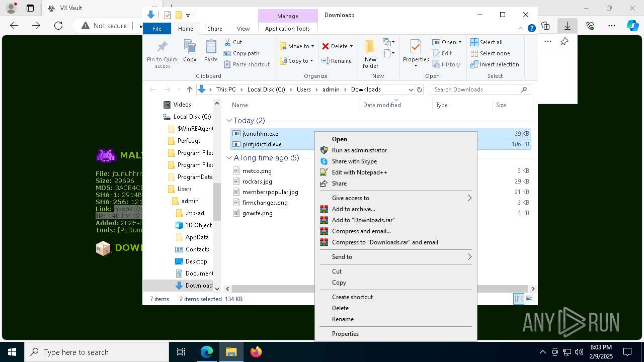Screen dimensions: 644x362
Task: Click the Up one level arrow
Action: click(x=189, y=89)
